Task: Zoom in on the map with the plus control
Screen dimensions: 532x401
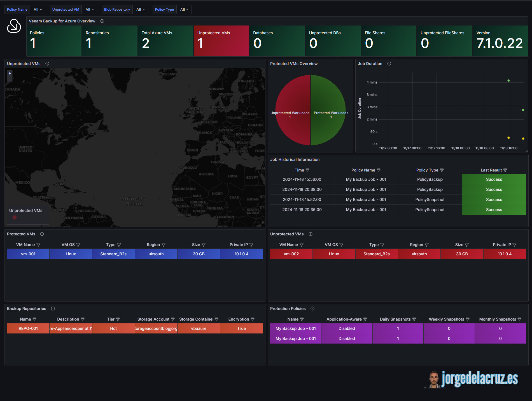Action: [x=10, y=73]
